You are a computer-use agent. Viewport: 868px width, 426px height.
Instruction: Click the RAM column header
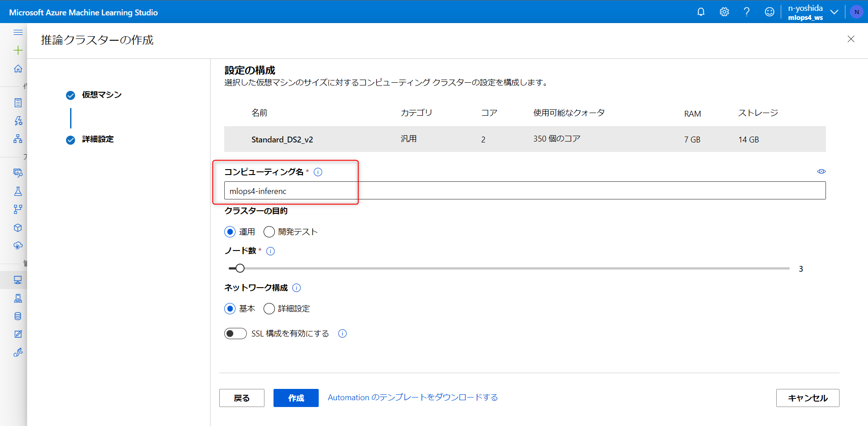point(693,114)
